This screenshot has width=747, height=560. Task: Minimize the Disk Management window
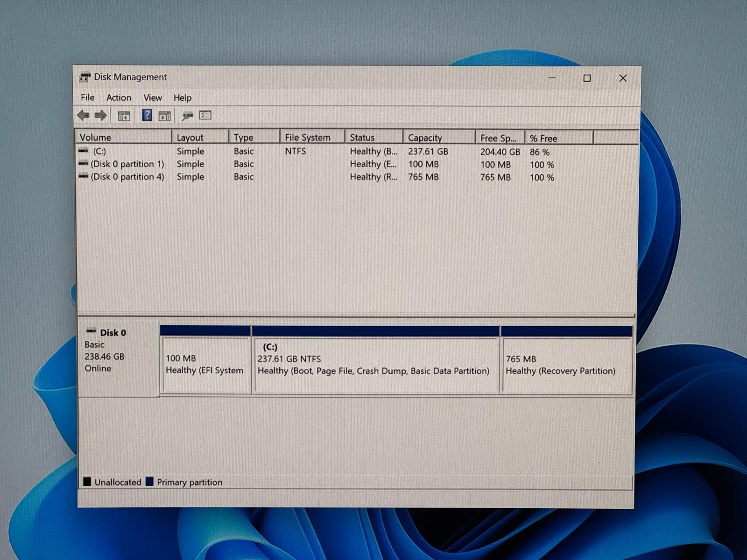point(552,78)
